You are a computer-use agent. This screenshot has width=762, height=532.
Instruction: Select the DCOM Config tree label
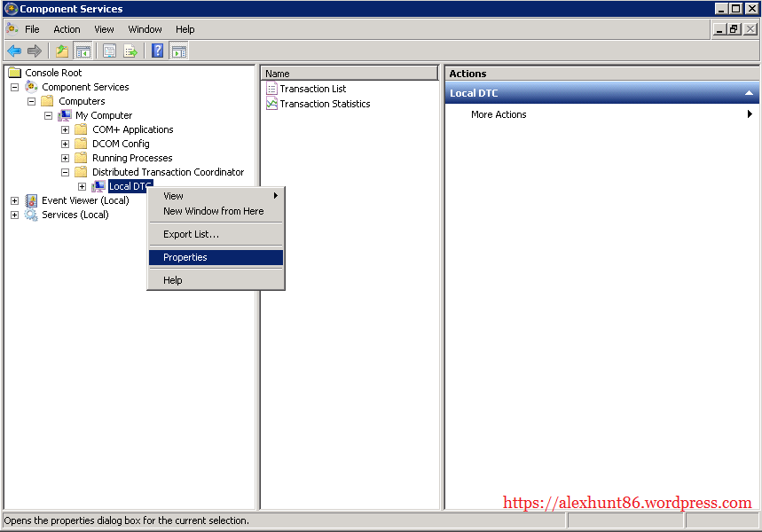tap(121, 144)
